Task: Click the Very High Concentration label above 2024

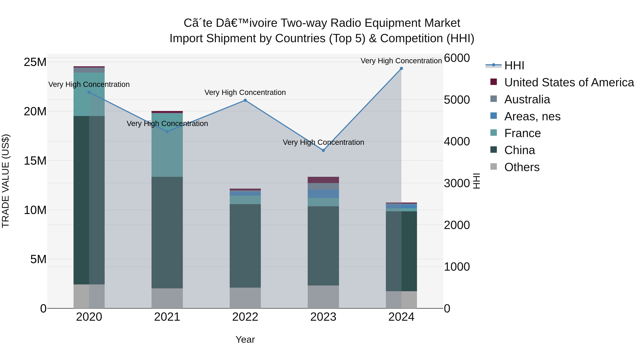Action: [x=401, y=61]
